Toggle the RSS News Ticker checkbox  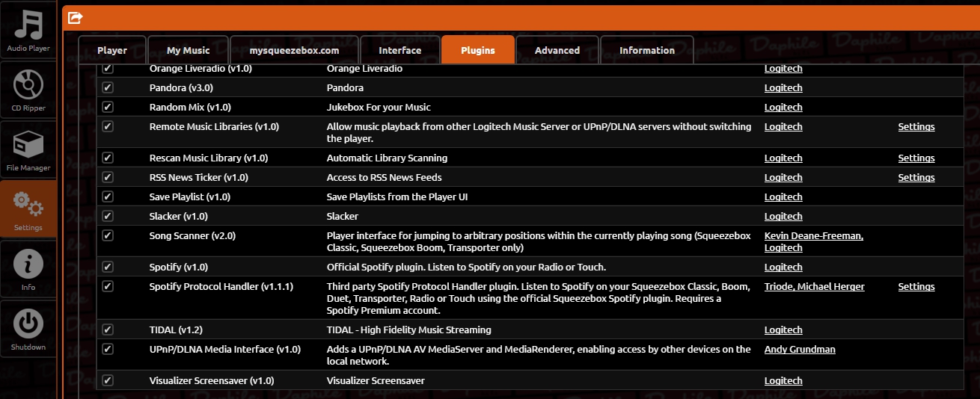pos(108,177)
